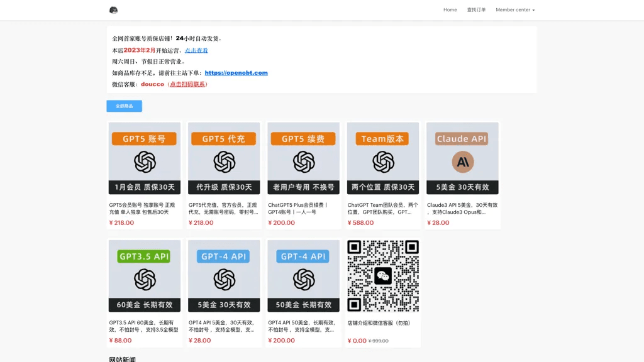Click the Anthropic logo on Claude API card

[463, 162]
